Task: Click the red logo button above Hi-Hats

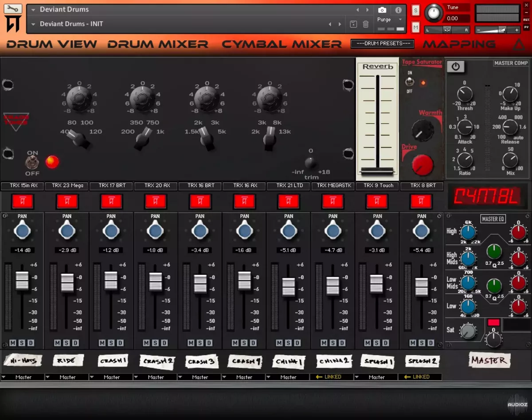Action: point(23,201)
